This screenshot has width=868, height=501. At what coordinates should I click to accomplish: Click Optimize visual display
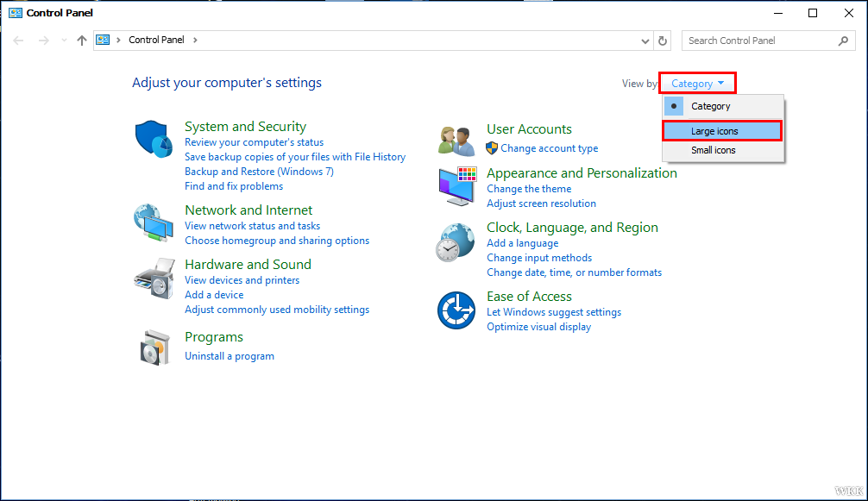point(538,327)
